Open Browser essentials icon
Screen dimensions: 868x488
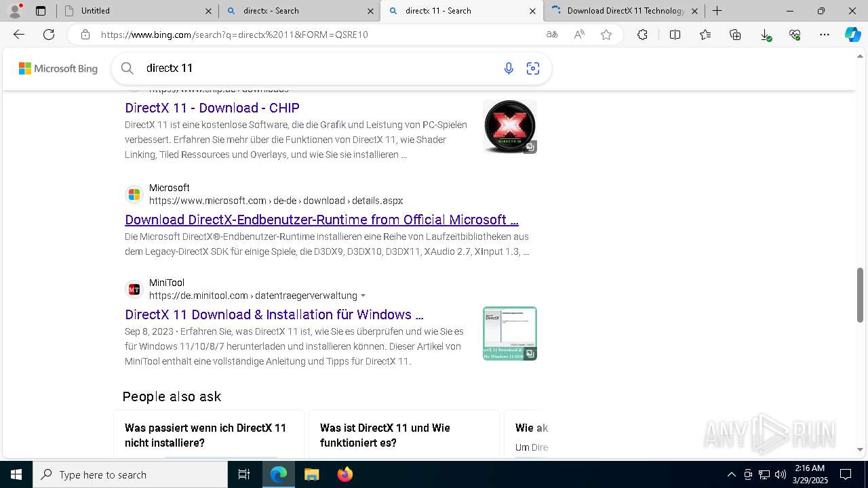coord(795,35)
